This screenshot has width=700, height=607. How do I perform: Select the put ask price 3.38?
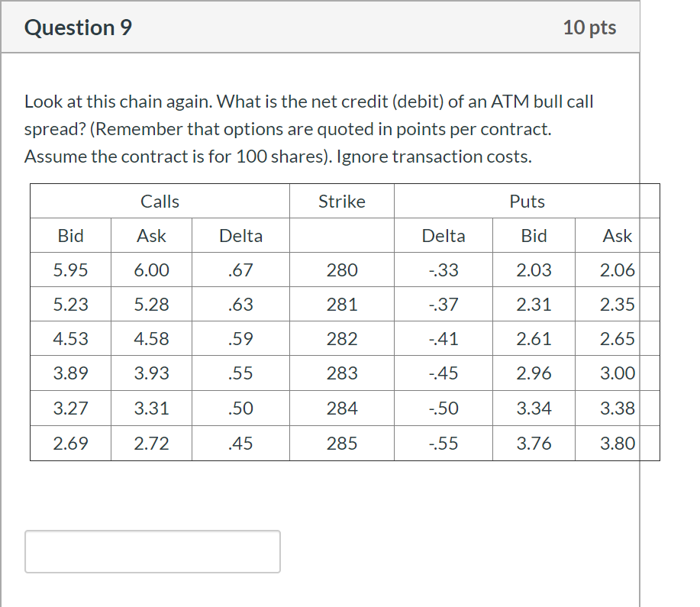click(x=618, y=408)
